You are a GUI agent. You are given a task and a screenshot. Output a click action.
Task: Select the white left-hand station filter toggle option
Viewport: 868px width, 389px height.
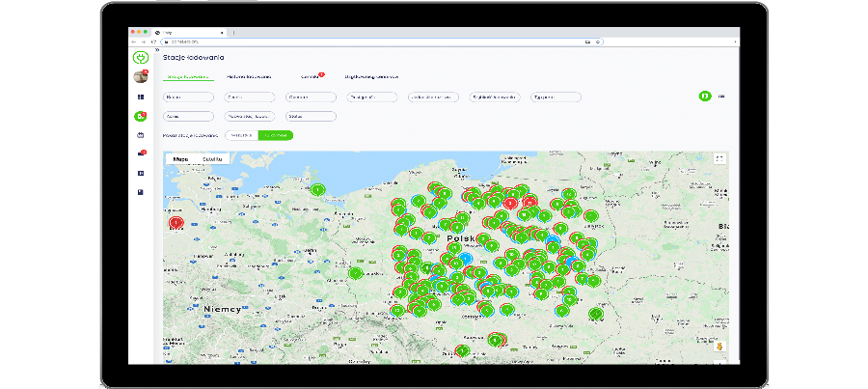pos(241,135)
